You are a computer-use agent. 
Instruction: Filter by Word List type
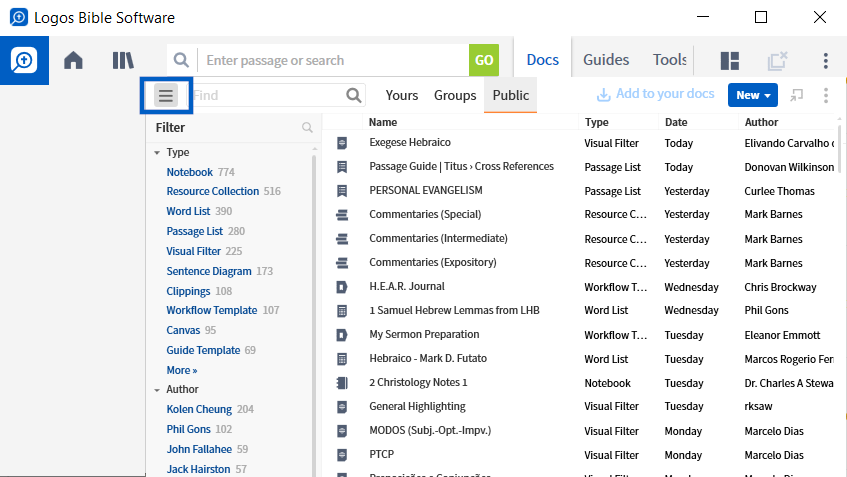(x=188, y=211)
